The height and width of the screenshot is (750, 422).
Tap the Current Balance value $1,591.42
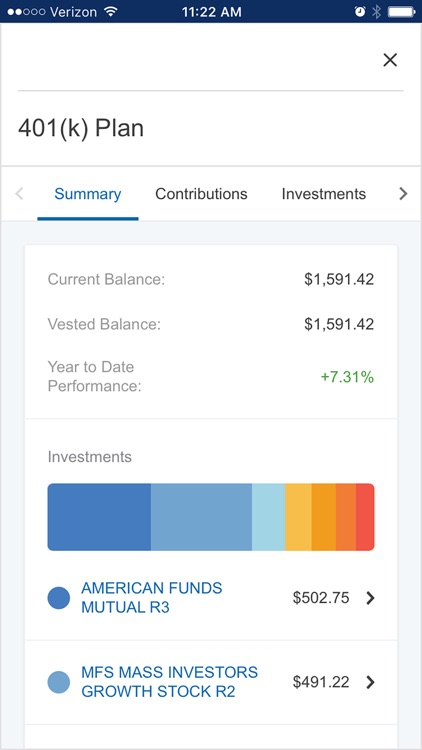click(339, 279)
